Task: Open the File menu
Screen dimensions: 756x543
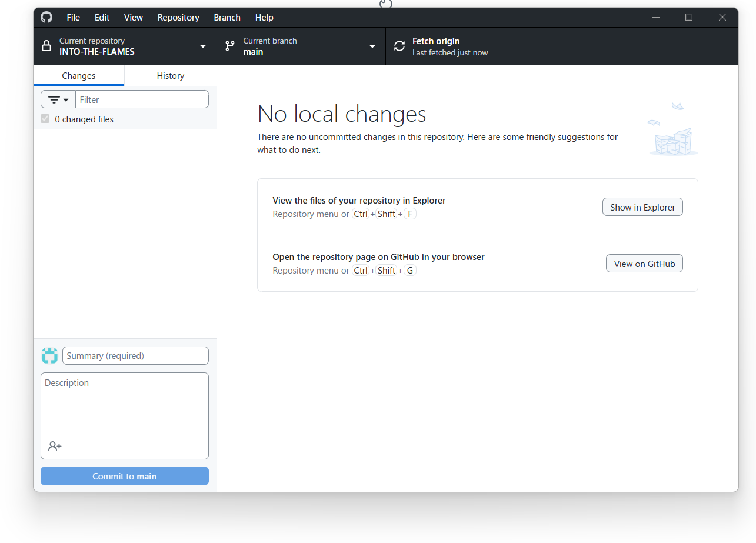Action: coord(74,17)
